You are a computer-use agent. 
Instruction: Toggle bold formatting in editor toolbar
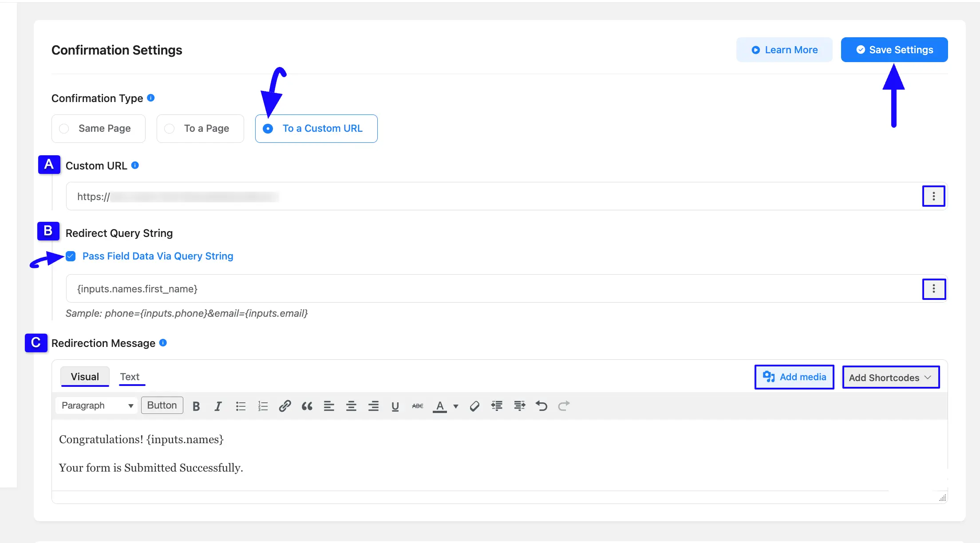[196, 406]
